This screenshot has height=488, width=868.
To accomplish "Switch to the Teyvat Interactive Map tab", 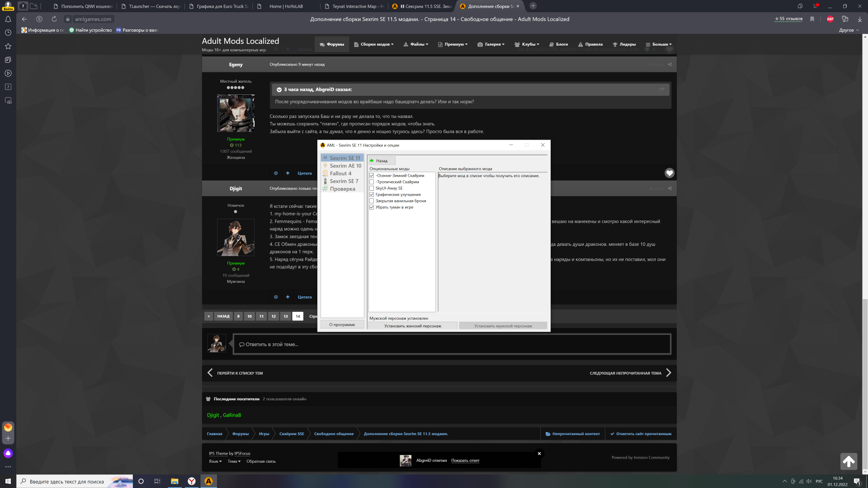I will (x=354, y=6).
